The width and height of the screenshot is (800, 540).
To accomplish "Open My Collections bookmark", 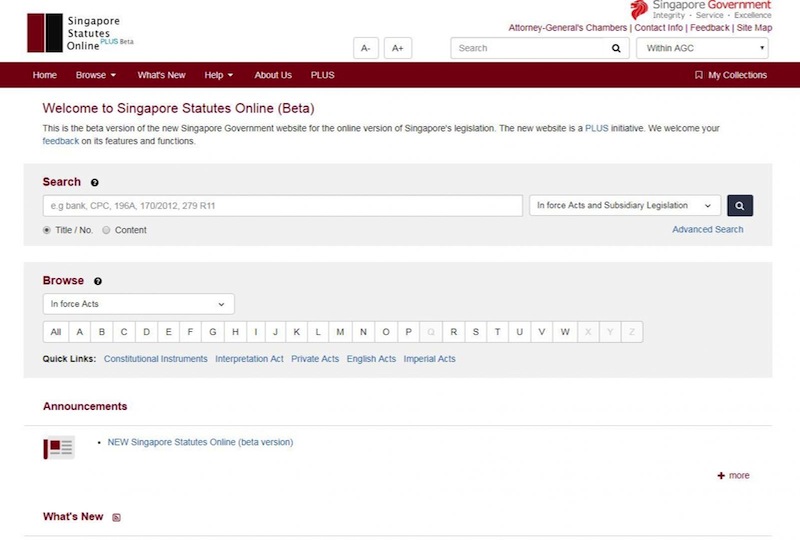I will coord(731,75).
